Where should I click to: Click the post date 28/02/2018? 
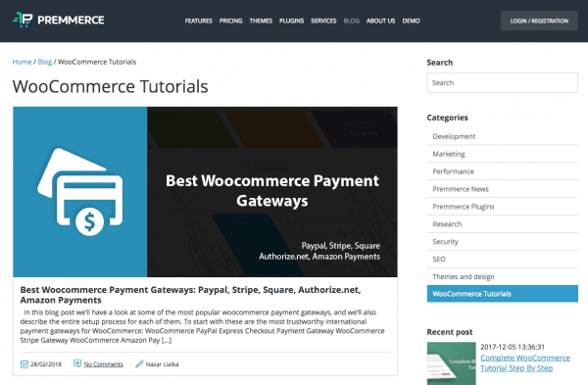pyautogui.click(x=46, y=364)
